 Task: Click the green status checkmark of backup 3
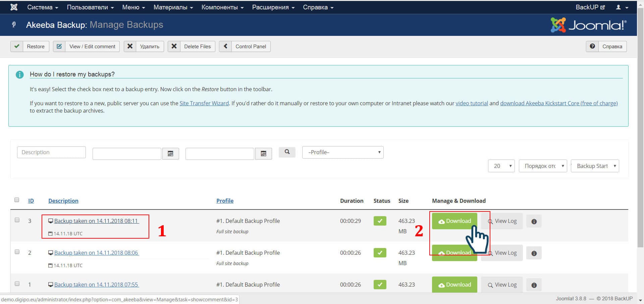380,221
